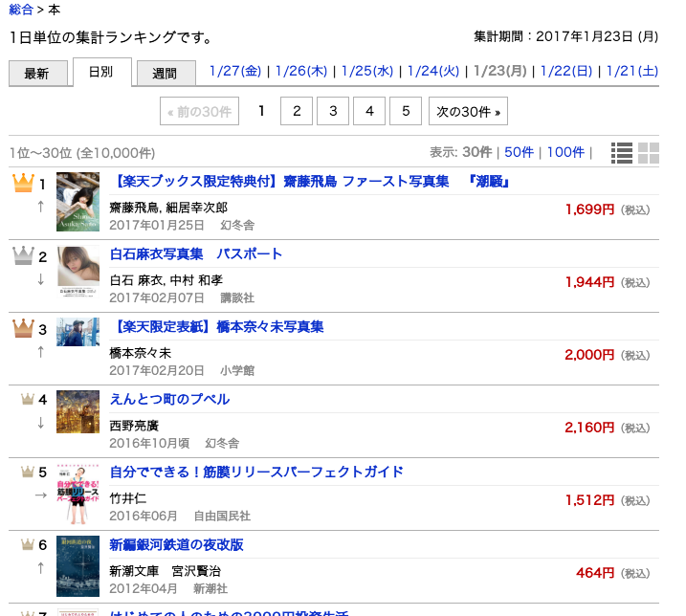The width and height of the screenshot is (686, 616).
Task: Switch to grid view icon
Action: tap(649, 153)
